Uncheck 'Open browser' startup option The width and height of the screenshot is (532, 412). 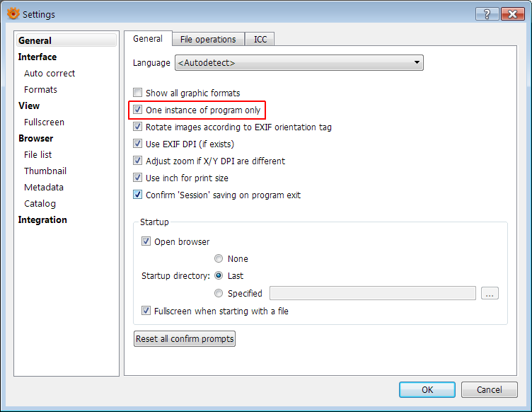(x=146, y=241)
